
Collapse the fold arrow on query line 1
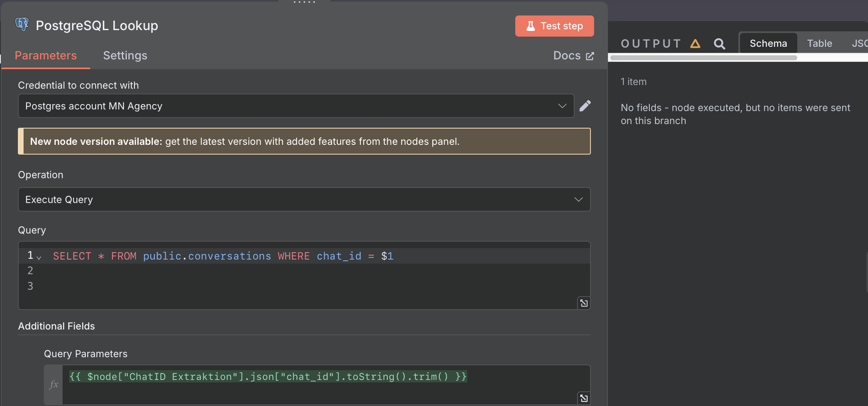(39, 258)
